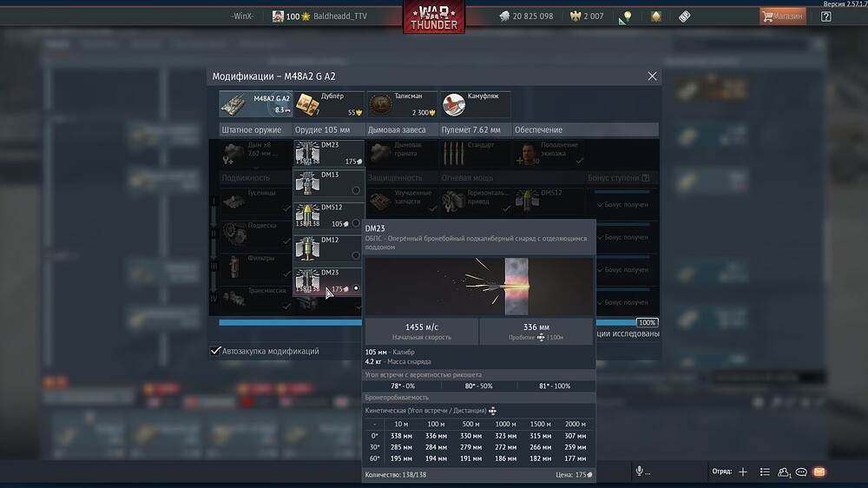Image resolution: width=868 pixels, height=488 pixels.
Task: Click the Фильтры filters modification
Action: (x=255, y=267)
